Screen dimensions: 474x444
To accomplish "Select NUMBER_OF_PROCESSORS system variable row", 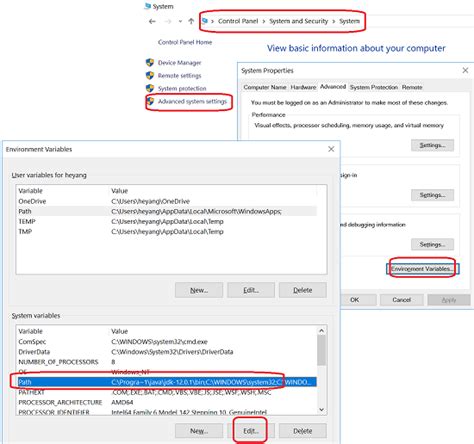I will point(166,362).
